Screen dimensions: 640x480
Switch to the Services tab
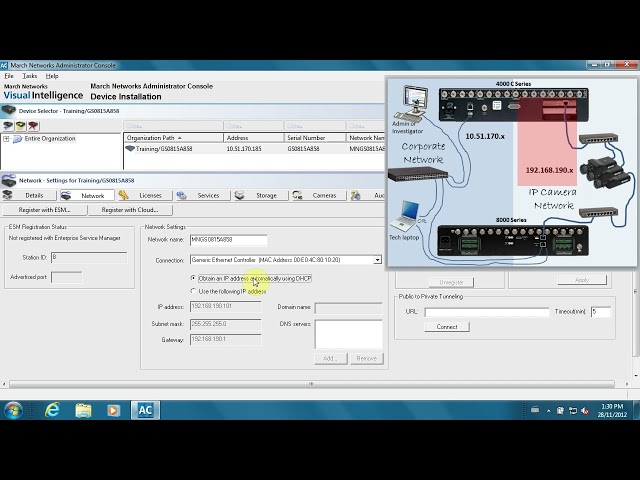(203, 196)
